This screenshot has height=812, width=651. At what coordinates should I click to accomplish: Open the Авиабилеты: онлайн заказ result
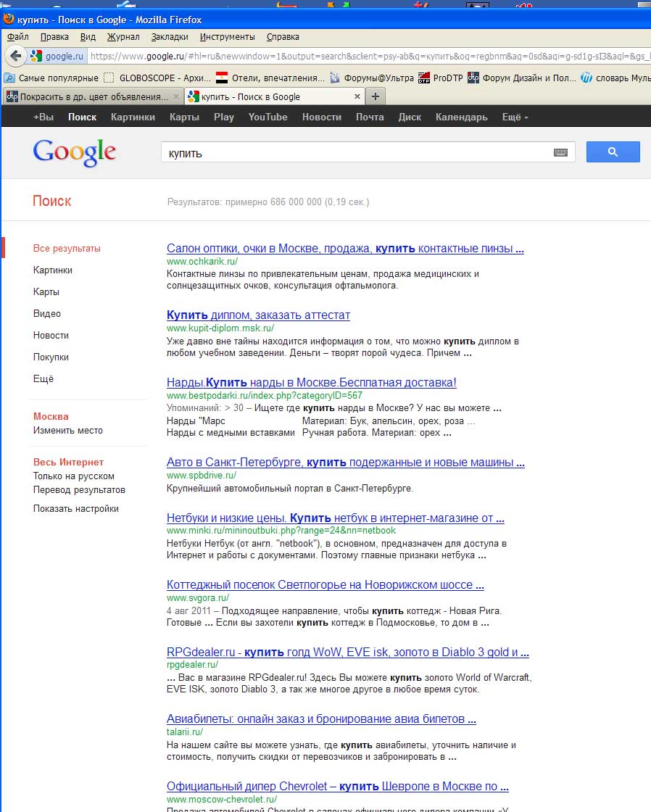[x=321, y=718]
